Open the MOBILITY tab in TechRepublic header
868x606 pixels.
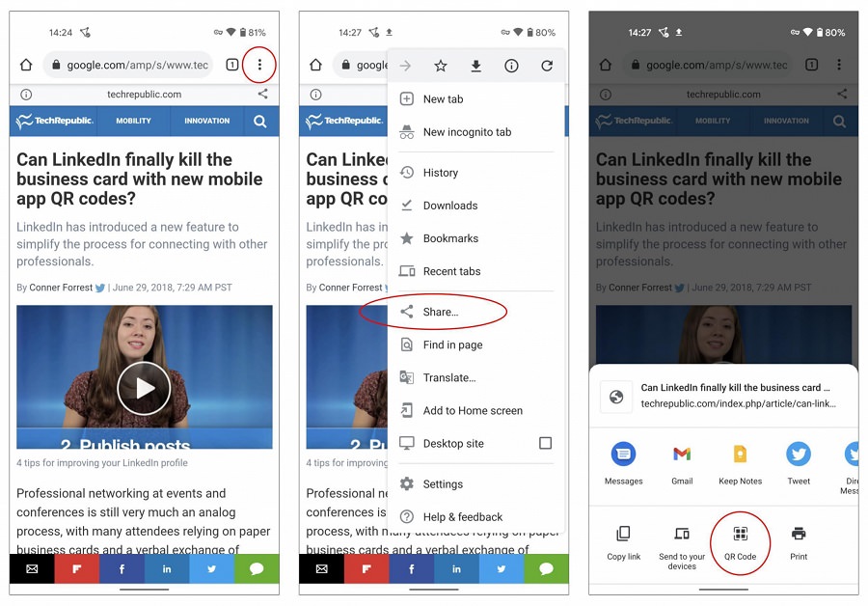coord(133,121)
